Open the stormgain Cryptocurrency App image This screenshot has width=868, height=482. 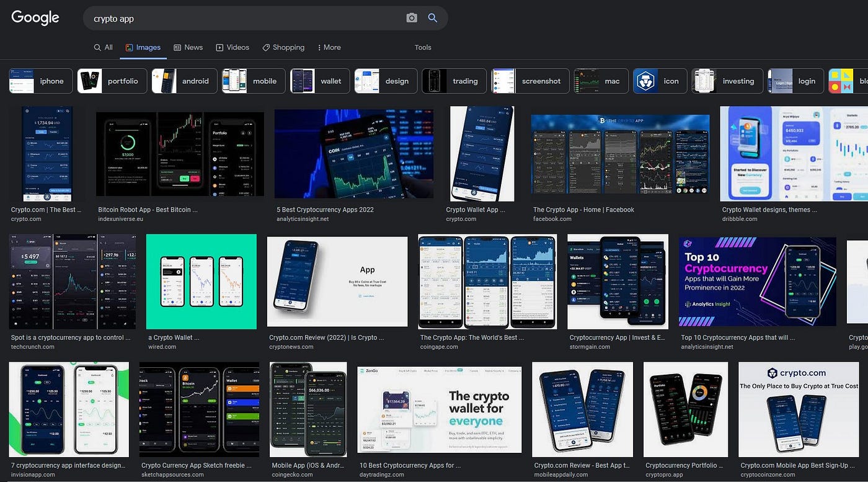tap(618, 282)
